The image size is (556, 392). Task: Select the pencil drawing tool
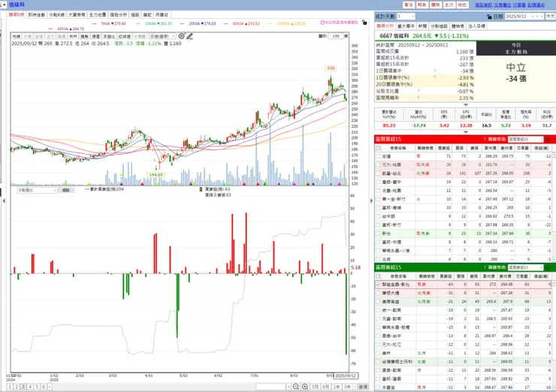pos(189,36)
